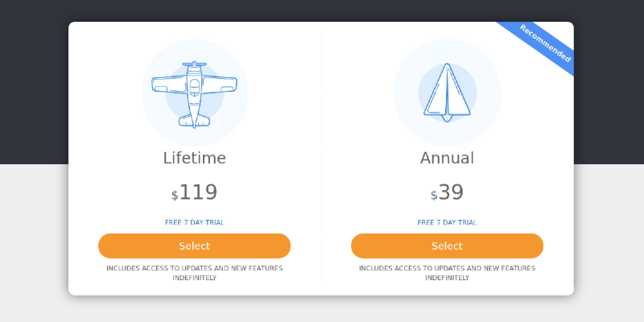Click Free 7 Day Trial under Annual

coord(447,222)
